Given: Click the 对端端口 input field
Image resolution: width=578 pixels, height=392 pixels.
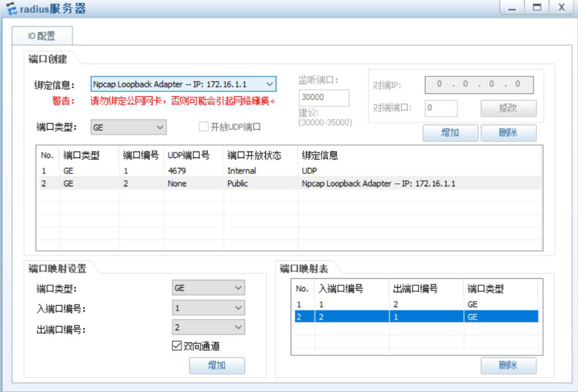Looking at the screenshot, I should (x=441, y=108).
